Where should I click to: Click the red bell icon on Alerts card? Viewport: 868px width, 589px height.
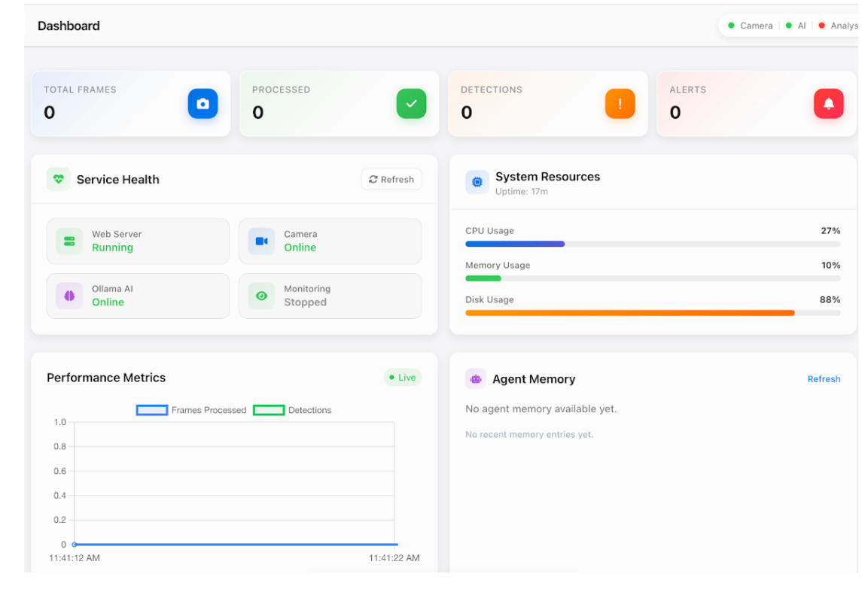point(828,104)
